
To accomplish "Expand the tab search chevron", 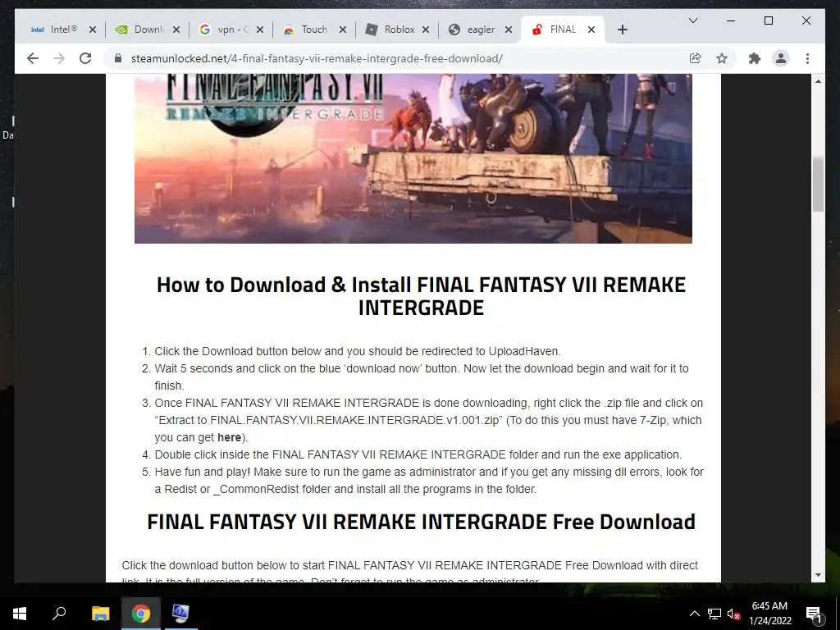I will tap(692, 21).
